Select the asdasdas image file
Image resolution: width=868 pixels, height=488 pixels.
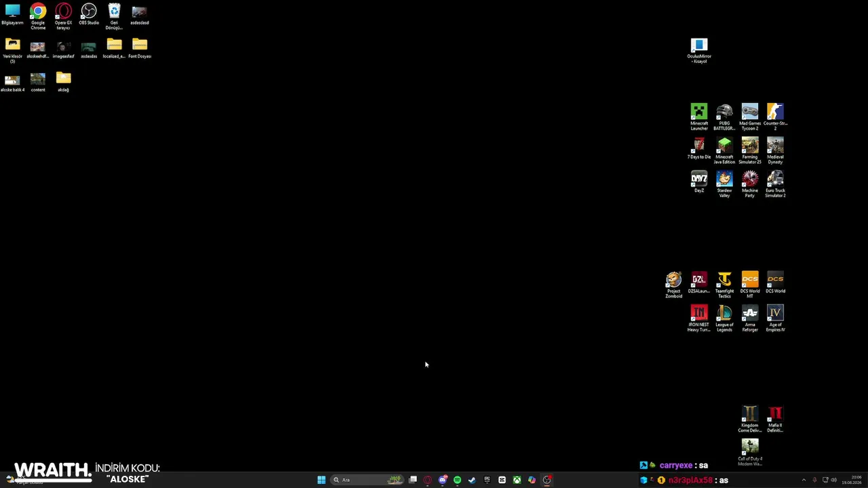[89, 49]
